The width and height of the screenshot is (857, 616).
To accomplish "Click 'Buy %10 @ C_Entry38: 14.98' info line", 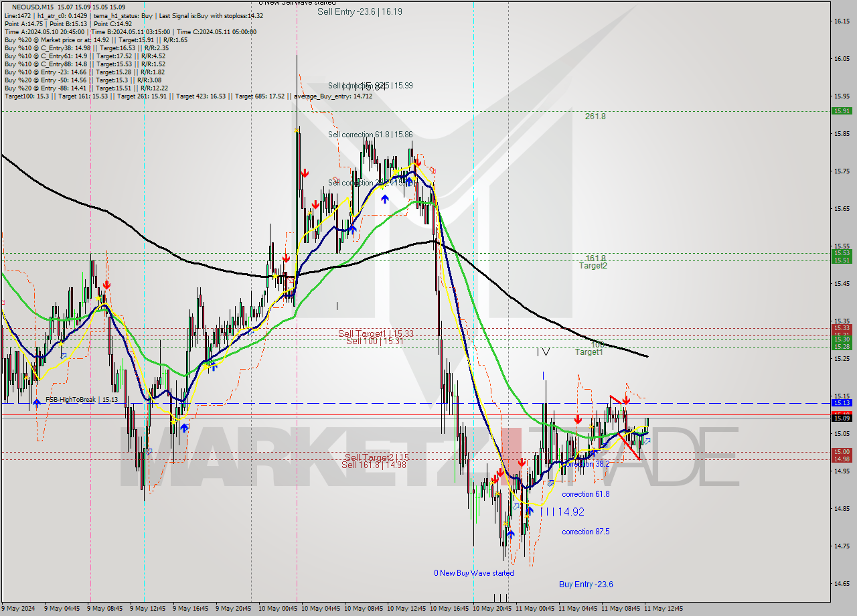I will click(x=86, y=48).
